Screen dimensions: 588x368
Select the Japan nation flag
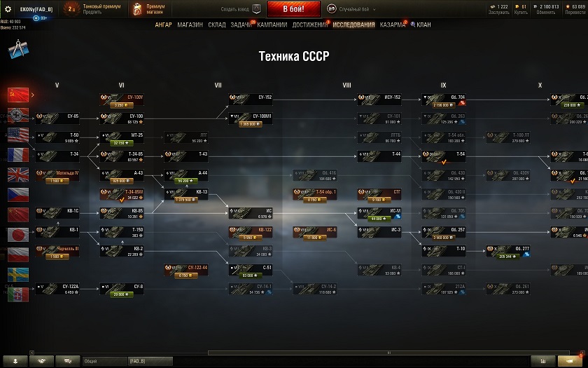pyautogui.click(x=18, y=235)
